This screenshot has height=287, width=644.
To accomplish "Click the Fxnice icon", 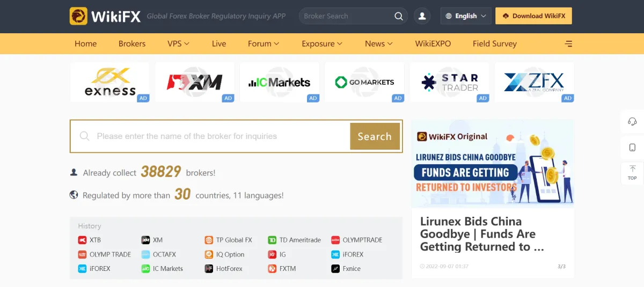I will click(x=335, y=269).
